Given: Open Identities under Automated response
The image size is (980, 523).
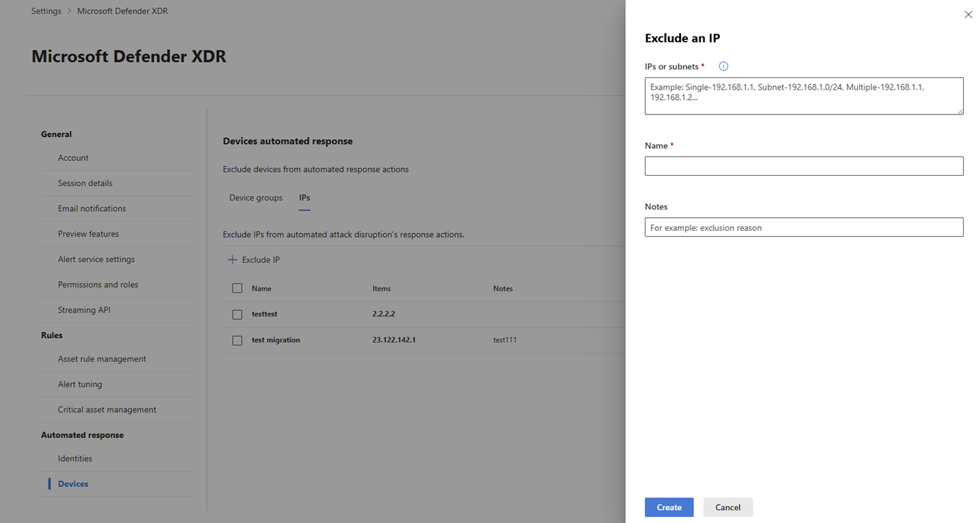Looking at the screenshot, I should [75, 458].
